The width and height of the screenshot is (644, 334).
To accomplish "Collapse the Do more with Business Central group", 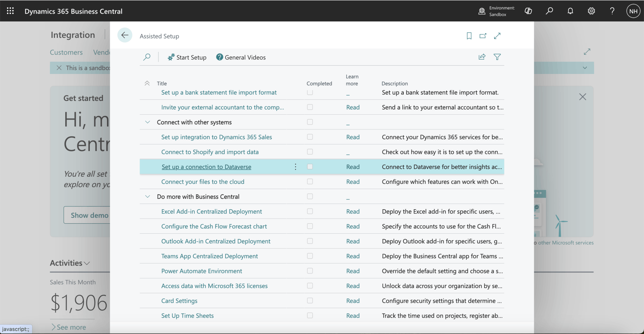I will [148, 197].
